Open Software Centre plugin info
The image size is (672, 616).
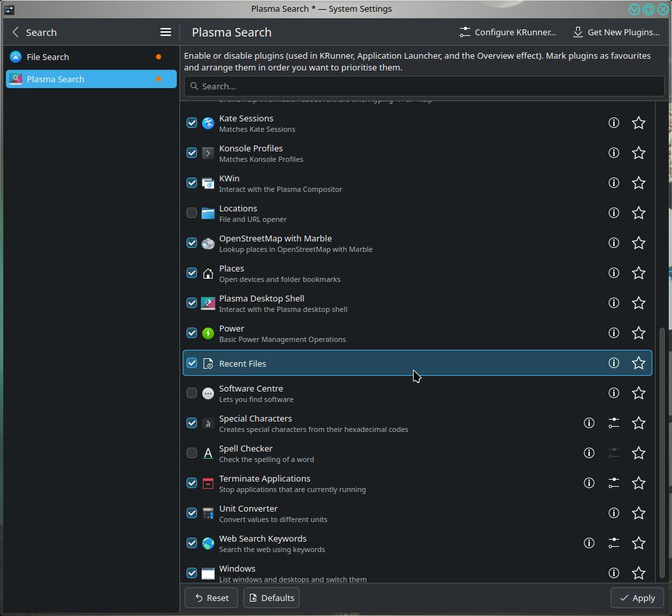click(x=614, y=393)
